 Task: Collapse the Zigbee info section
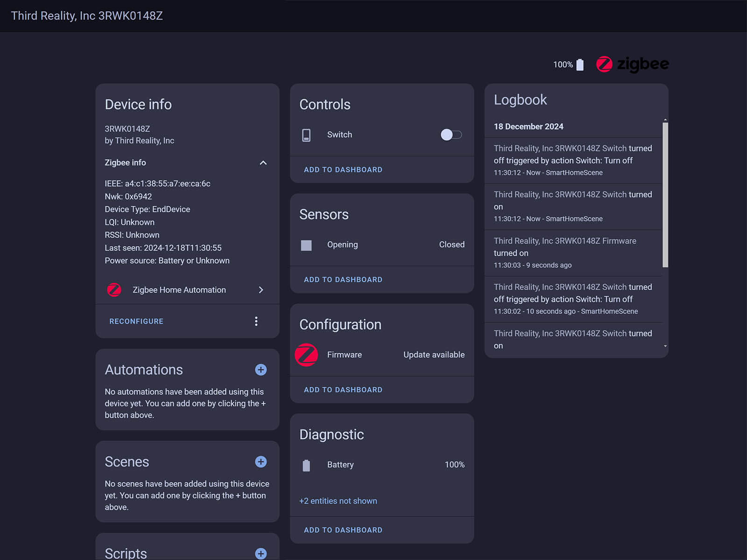263,163
